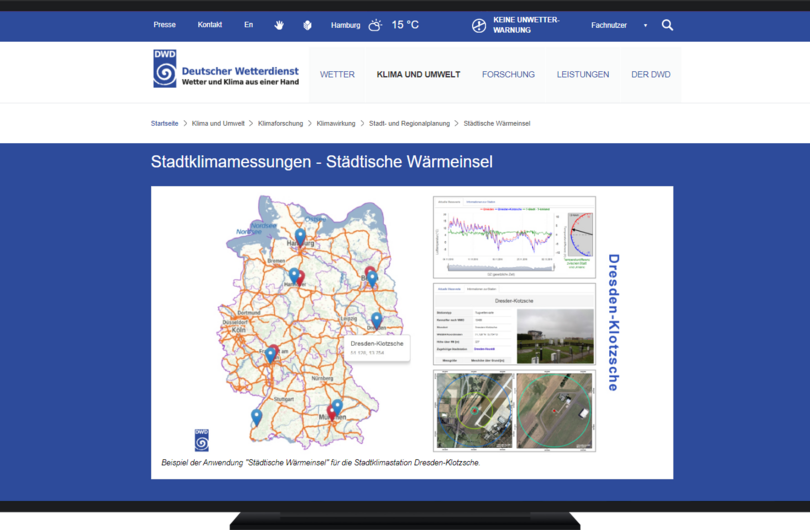Go to Klimawirkung breadcrumb
The height and width of the screenshot is (530, 810).
tap(336, 123)
